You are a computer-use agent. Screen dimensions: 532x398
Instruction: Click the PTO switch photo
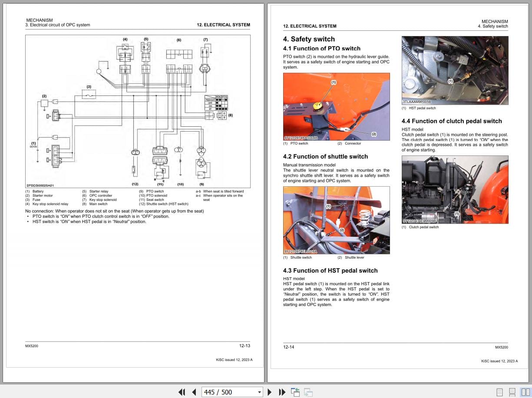336,106
